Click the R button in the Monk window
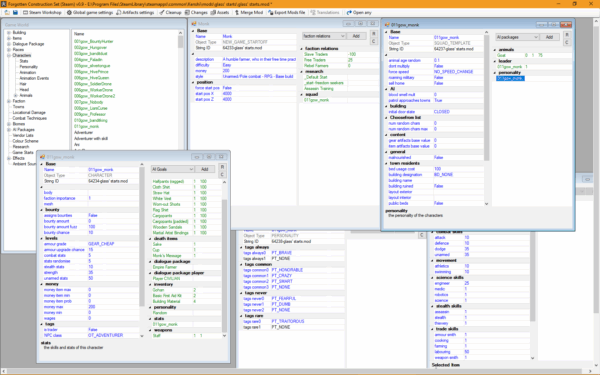Image resolution: width=600 pixels, height=375 pixels. point(373,34)
